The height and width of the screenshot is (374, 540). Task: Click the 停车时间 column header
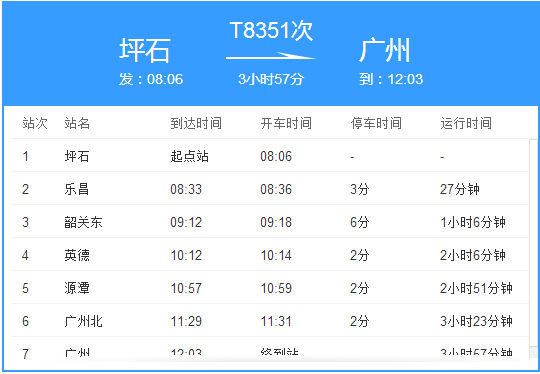point(376,123)
